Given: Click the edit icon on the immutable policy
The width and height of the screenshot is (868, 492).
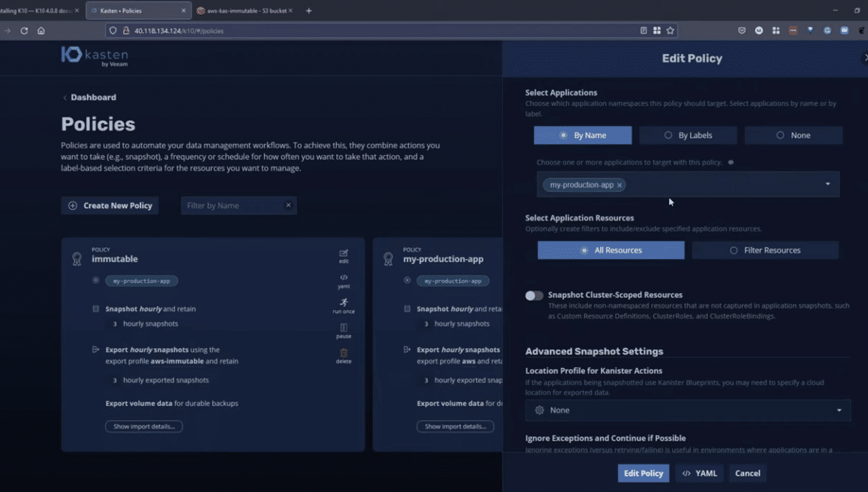Looking at the screenshot, I should (343, 256).
